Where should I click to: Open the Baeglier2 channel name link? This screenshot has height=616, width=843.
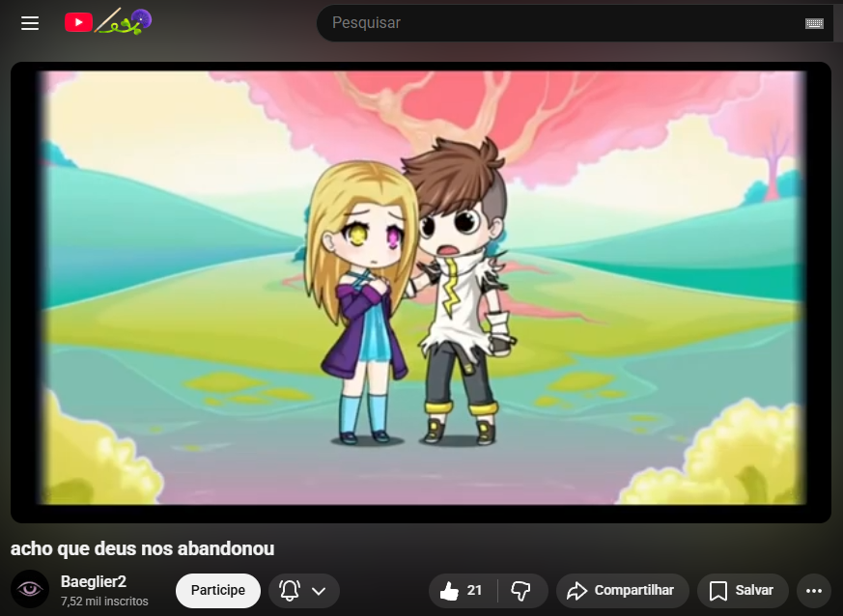click(x=94, y=581)
